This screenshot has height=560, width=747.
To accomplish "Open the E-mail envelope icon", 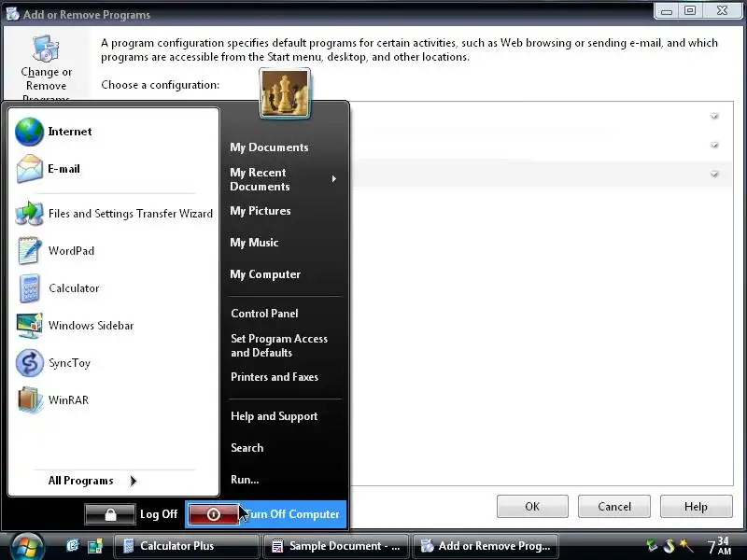I will tap(30, 169).
